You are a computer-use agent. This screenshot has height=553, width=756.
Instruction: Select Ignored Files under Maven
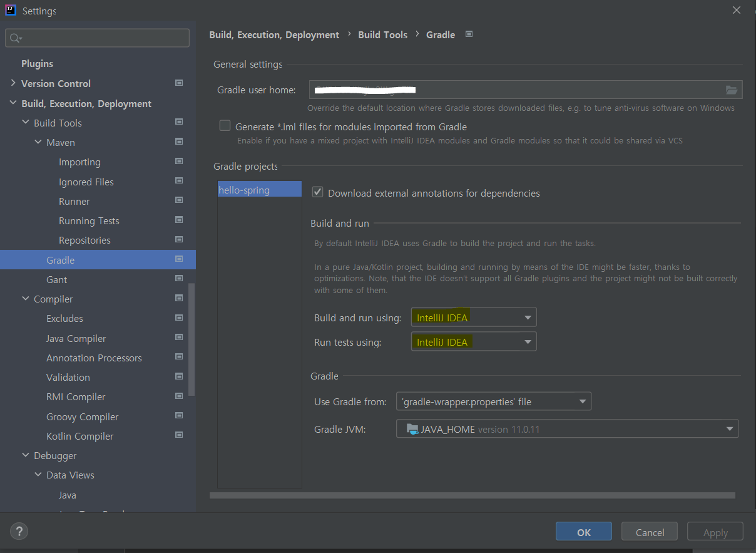pyautogui.click(x=86, y=182)
